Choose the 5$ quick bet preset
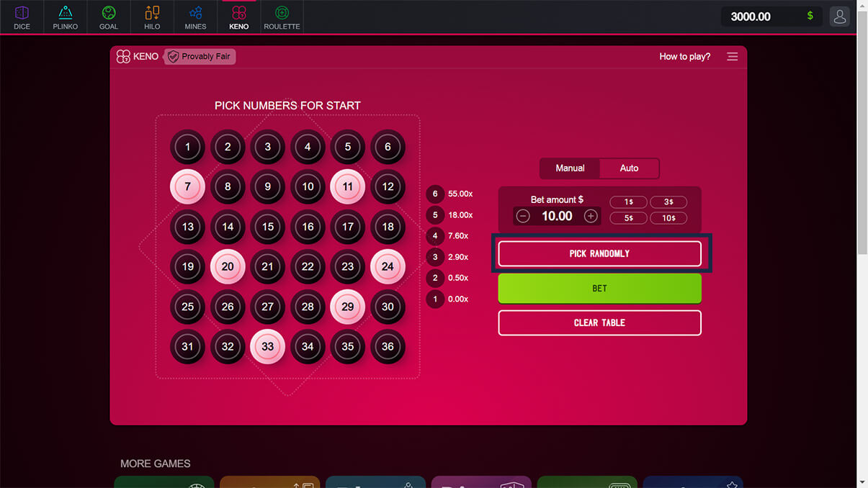Viewport: 868px width, 488px height. click(x=628, y=218)
